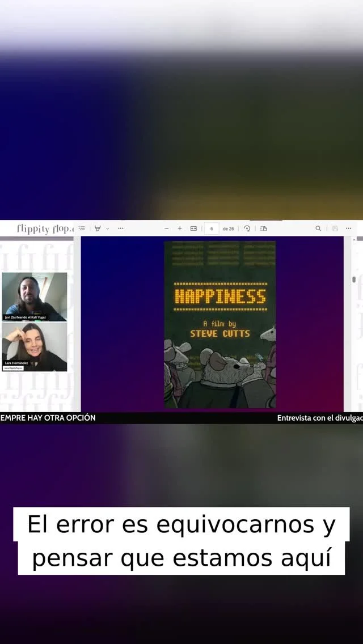
Task: Open the table of contents panel
Action: (x=82, y=228)
